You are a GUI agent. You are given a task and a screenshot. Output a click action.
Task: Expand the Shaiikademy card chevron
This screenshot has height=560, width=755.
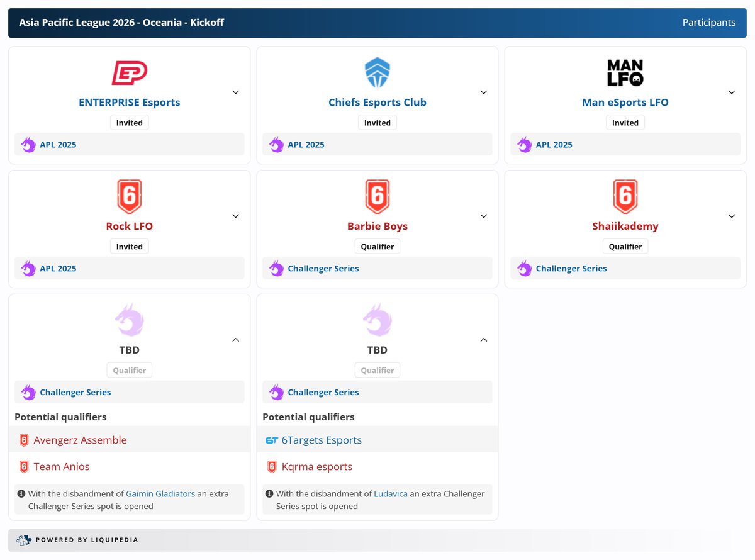pos(732,216)
